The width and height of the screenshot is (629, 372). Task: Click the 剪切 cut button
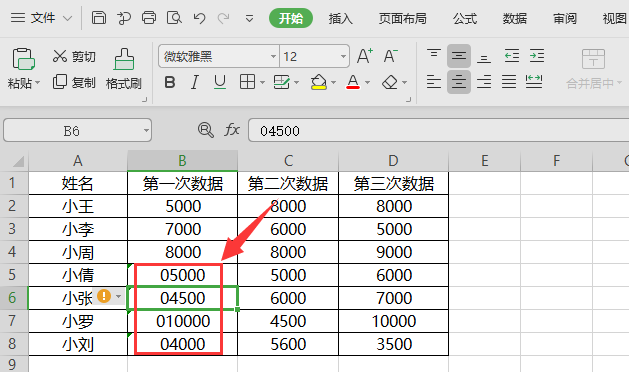pos(74,57)
